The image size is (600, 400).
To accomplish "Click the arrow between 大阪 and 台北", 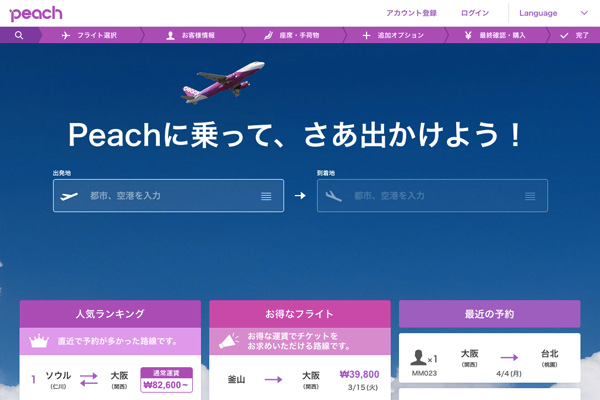I will (x=509, y=358).
